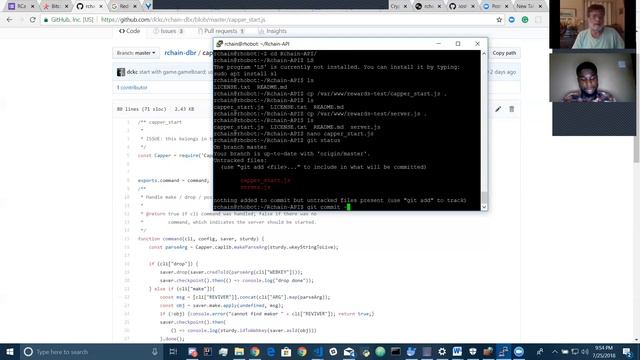This screenshot has width=640, height=360.
Task: Close the Red browser tab
Action: (x=135, y=6)
